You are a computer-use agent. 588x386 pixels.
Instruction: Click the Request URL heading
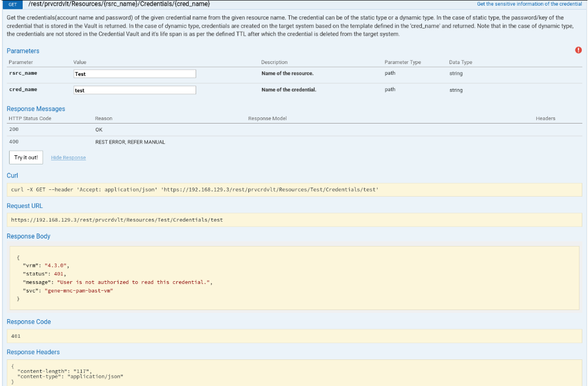[x=25, y=206]
